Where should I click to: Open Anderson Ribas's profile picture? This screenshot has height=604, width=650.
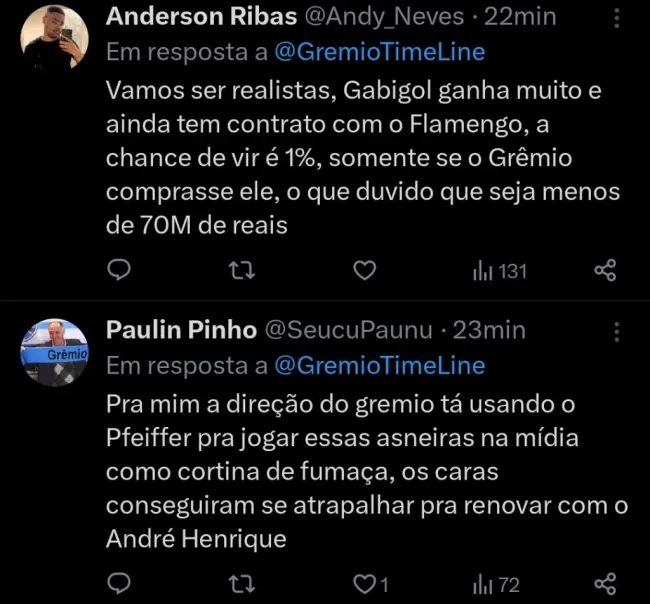[x=53, y=35]
